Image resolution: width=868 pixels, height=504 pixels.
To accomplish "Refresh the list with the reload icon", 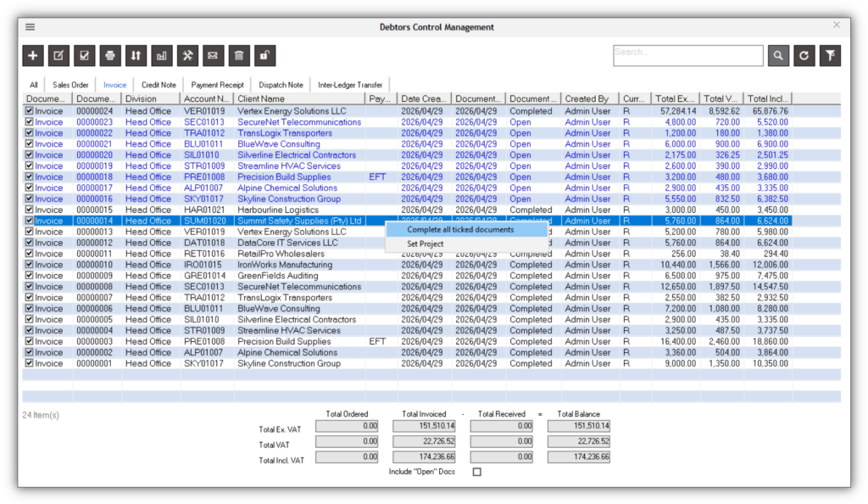I will 804,55.
